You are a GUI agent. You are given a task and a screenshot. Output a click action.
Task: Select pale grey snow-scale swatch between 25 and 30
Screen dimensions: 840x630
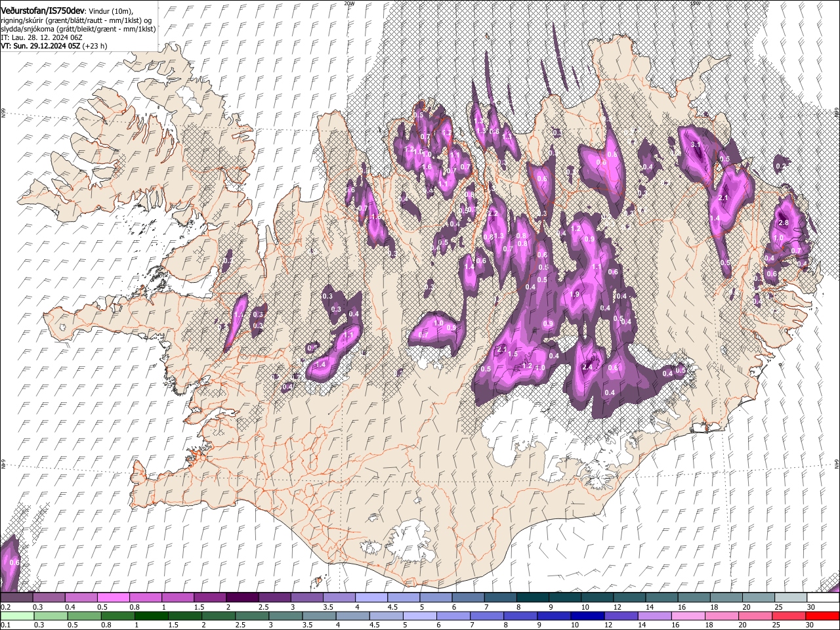click(791, 597)
